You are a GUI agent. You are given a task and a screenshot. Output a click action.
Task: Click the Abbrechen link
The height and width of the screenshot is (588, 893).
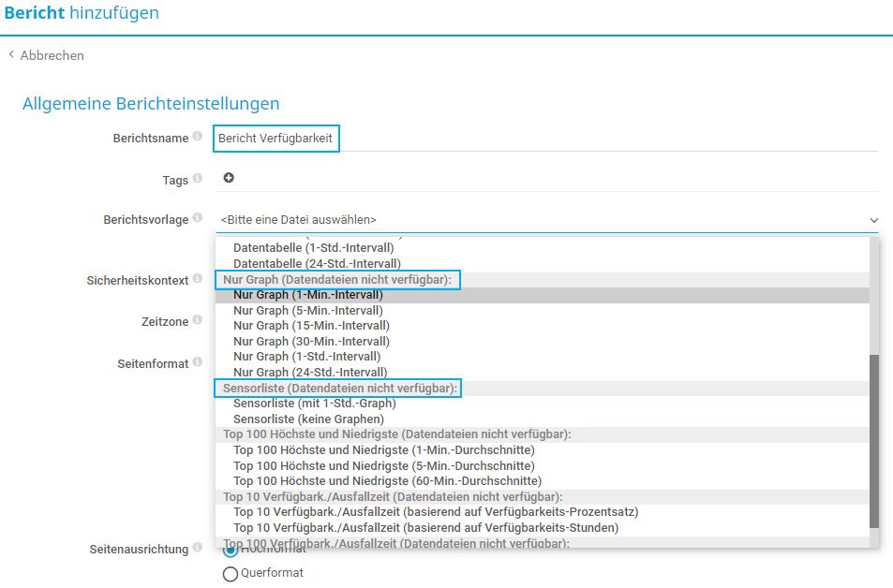click(x=51, y=55)
